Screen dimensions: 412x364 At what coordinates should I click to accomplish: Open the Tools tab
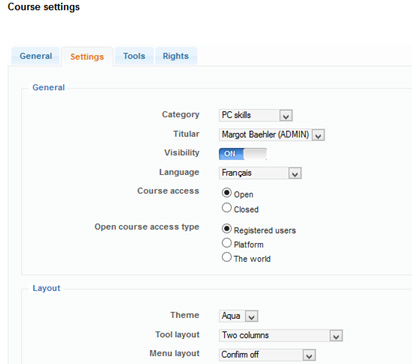point(134,56)
